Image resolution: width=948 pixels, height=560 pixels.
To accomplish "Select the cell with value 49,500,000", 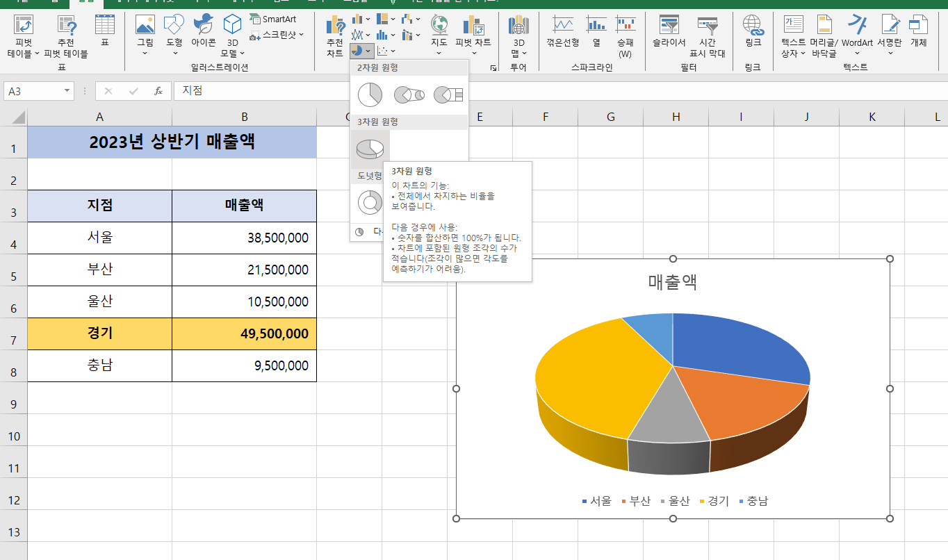I will [244, 334].
